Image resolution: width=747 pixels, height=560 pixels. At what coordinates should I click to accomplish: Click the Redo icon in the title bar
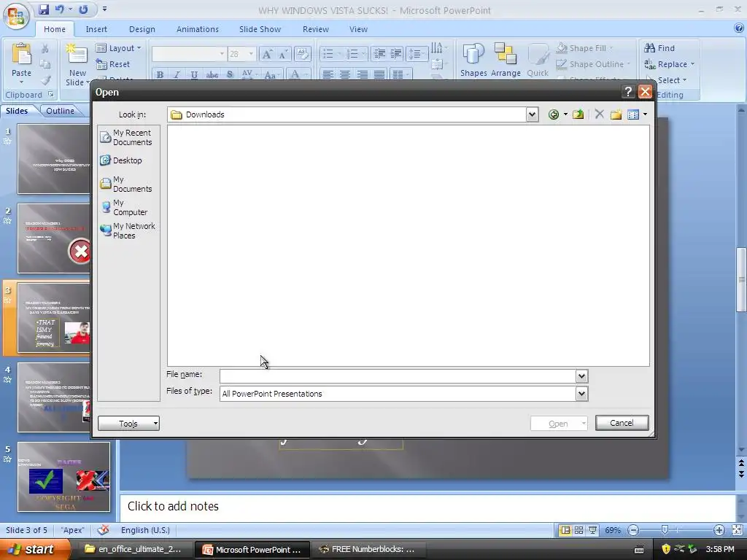83,9
